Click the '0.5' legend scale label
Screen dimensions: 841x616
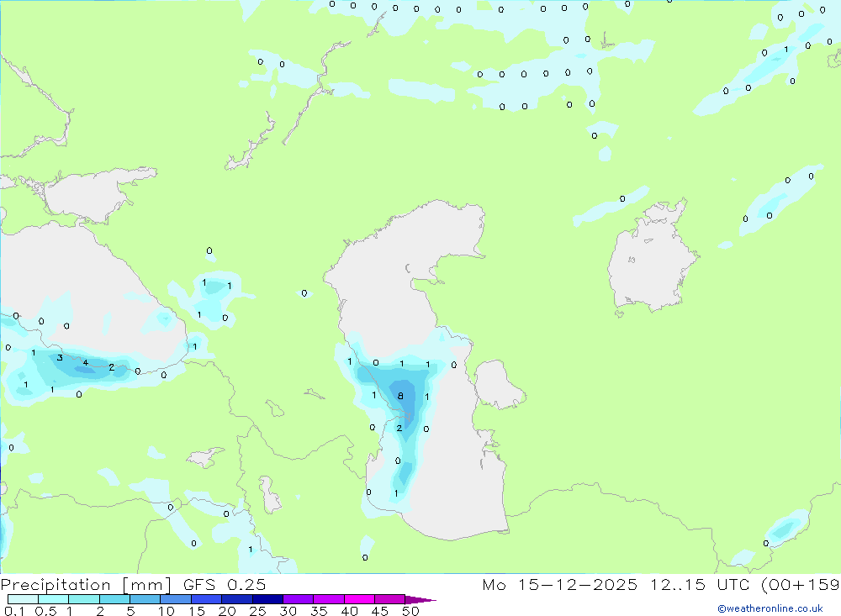click(45, 611)
